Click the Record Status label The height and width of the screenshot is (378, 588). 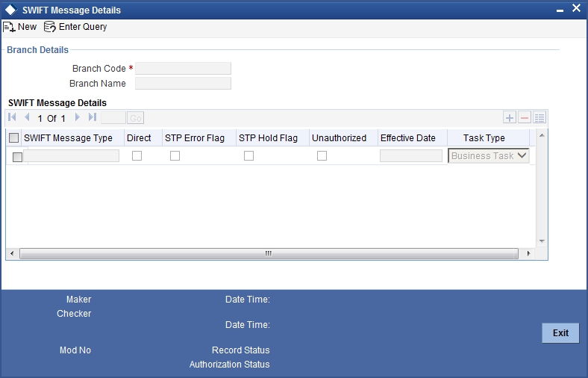click(x=241, y=350)
